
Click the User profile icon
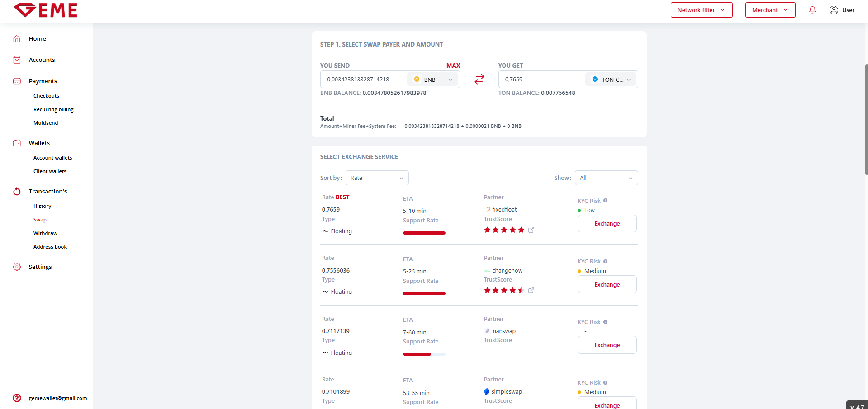point(834,10)
